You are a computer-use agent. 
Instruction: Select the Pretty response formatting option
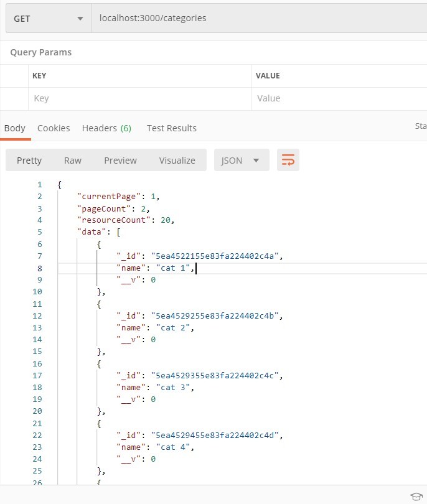point(29,160)
